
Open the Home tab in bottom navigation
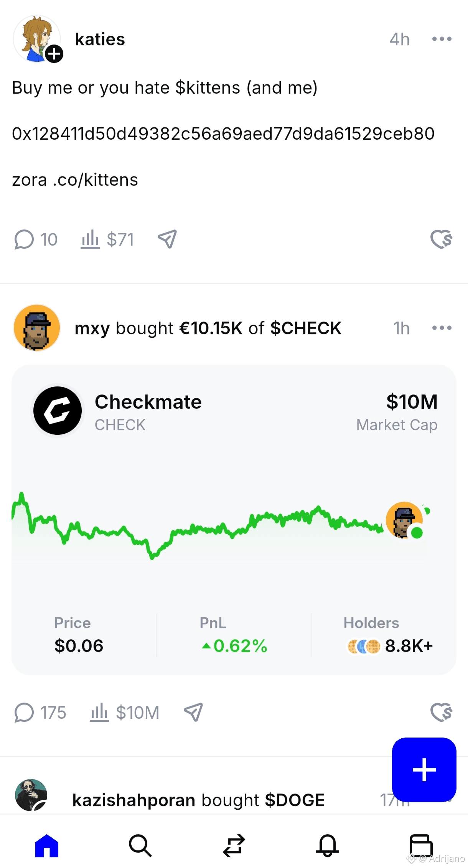(46, 845)
